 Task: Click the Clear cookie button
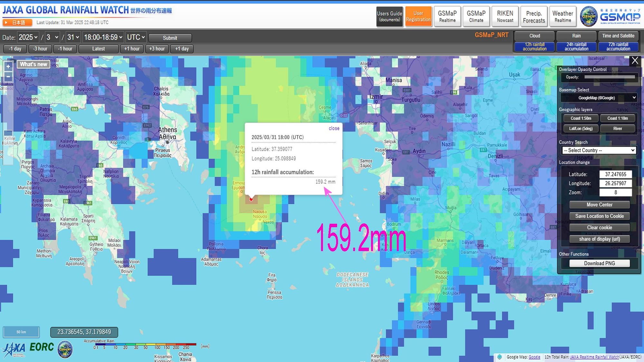(x=600, y=227)
